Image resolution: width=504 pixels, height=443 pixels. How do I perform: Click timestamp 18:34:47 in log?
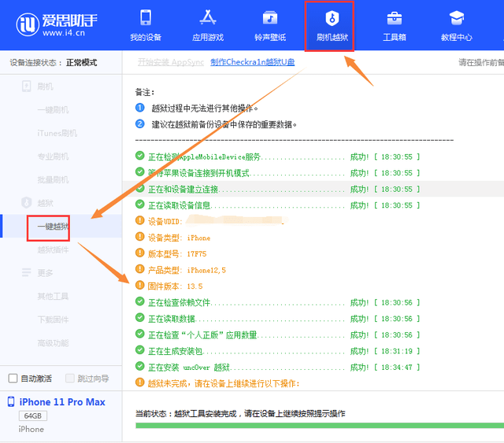click(x=397, y=367)
